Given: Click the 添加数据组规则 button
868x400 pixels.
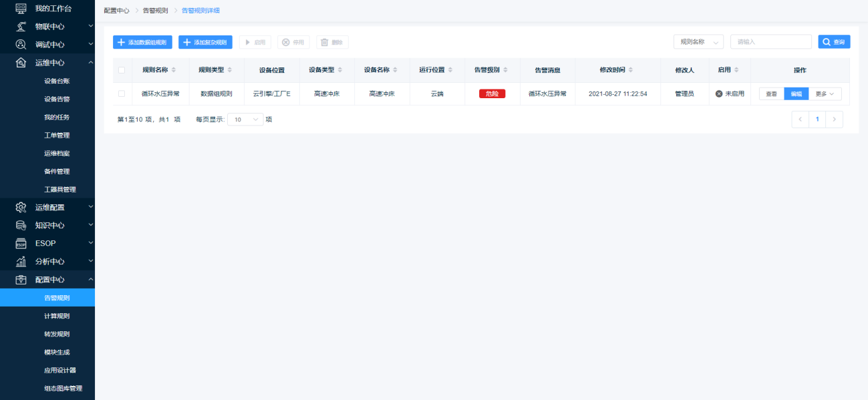Looking at the screenshot, I should click(142, 42).
